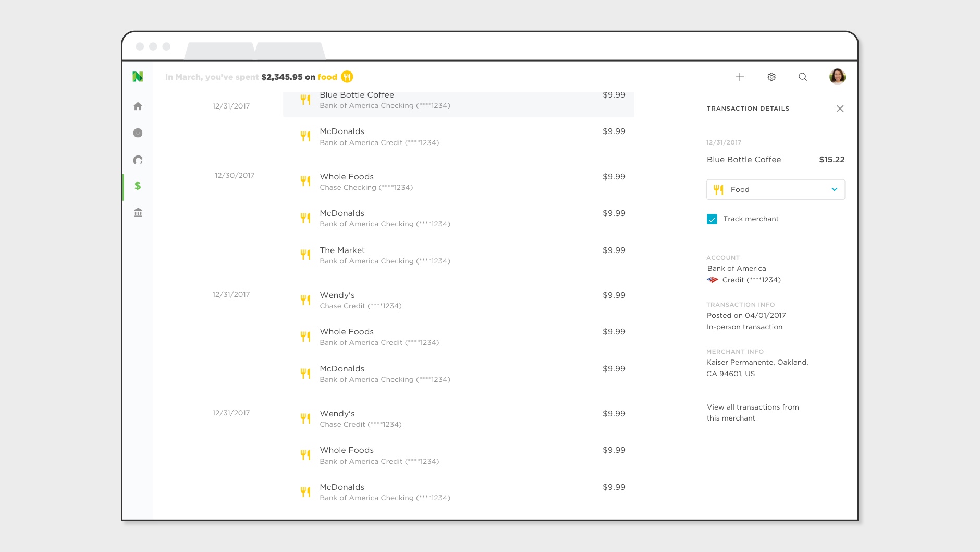Screen dimensions: 980x552
Task: Click the 12/30/2017 date label
Action: [235, 175]
